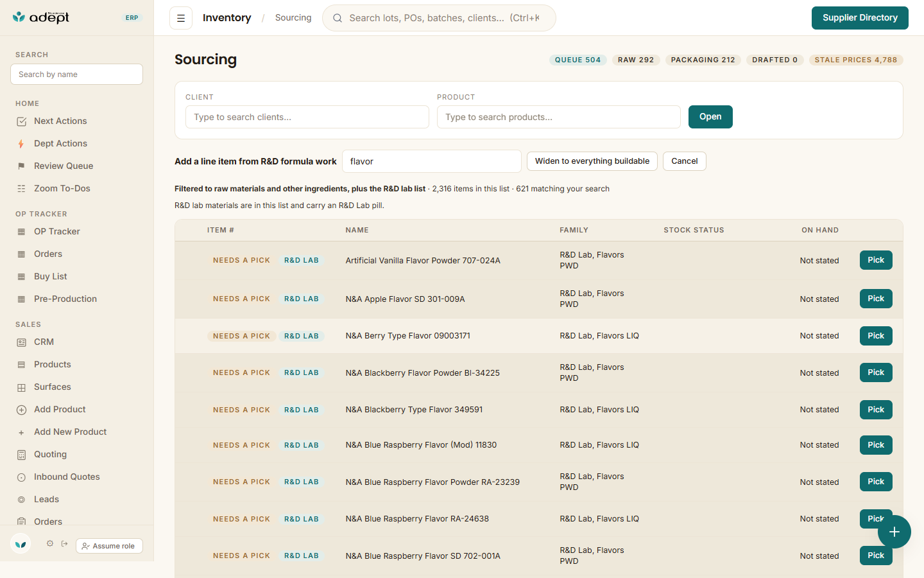This screenshot has width=924, height=578.
Task: Open the CRM section
Action: 44,342
